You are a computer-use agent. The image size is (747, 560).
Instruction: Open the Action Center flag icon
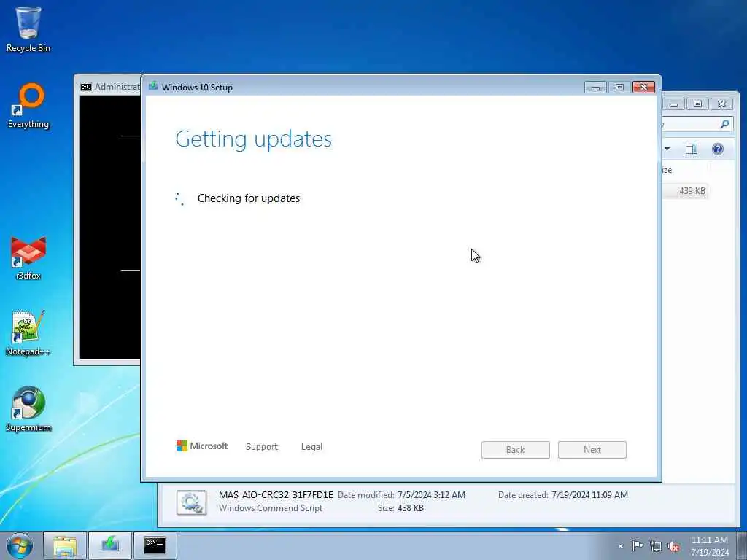[x=638, y=545]
